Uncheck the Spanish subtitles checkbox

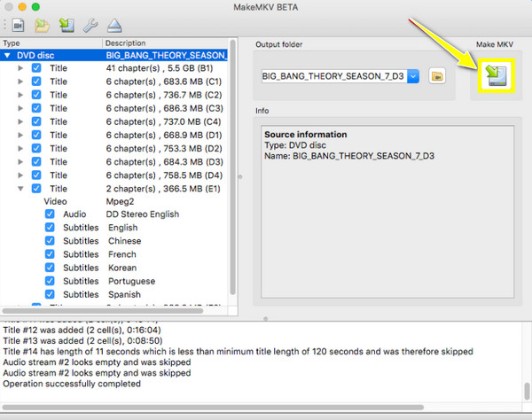tap(50, 294)
